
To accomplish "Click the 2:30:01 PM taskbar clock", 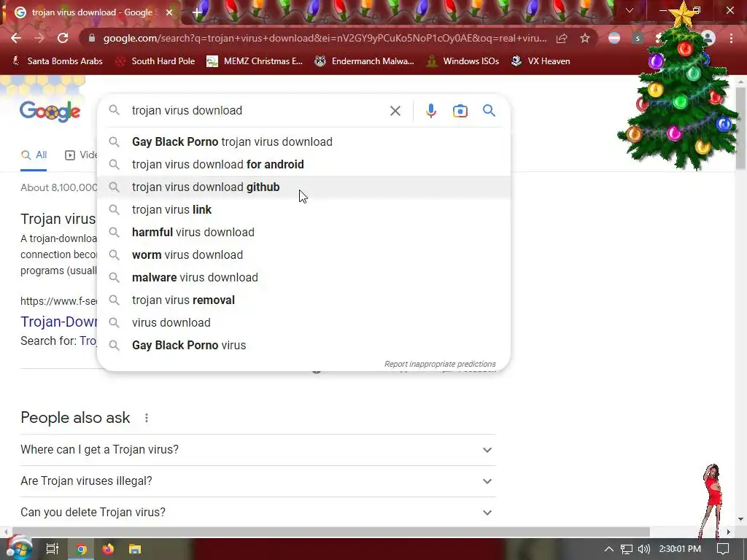I will tap(680, 549).
